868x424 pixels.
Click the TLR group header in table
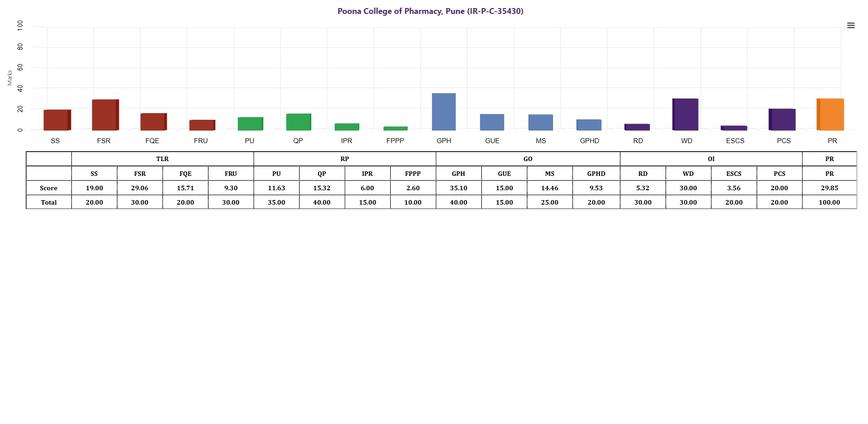(162, 159)
